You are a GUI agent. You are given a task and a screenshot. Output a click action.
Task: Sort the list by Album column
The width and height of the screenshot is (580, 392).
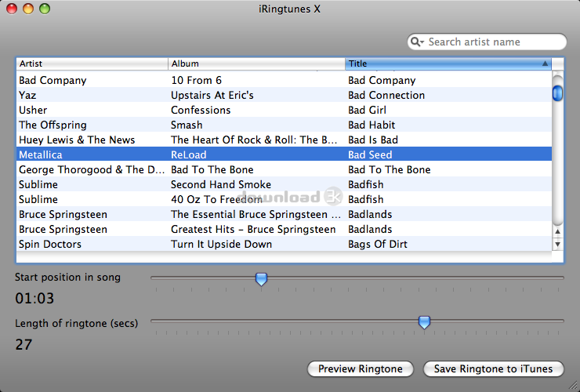click(x=257, y=64)
